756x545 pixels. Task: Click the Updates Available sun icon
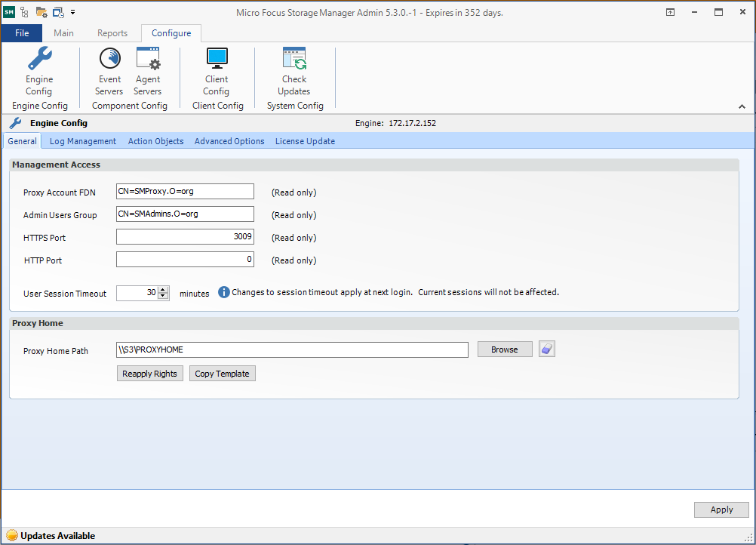pyautogui.click(x=12, y=535)
